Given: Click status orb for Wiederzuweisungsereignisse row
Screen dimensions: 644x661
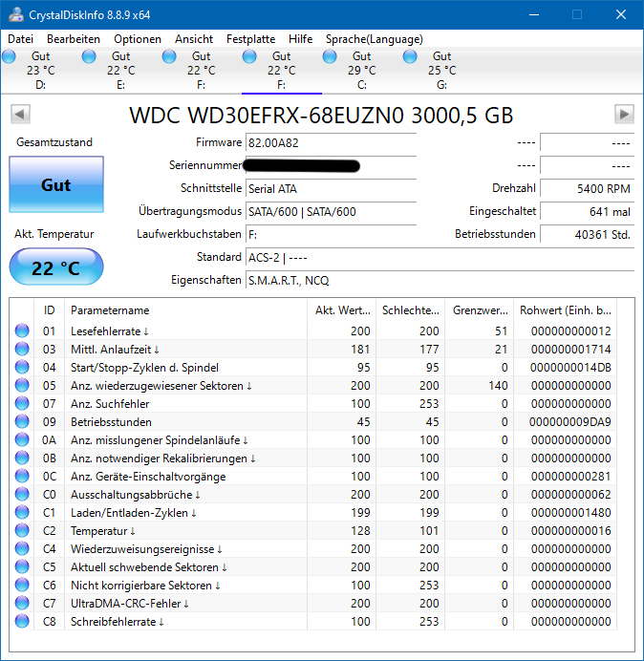Looking at the screenshot, I should [22, 548].
